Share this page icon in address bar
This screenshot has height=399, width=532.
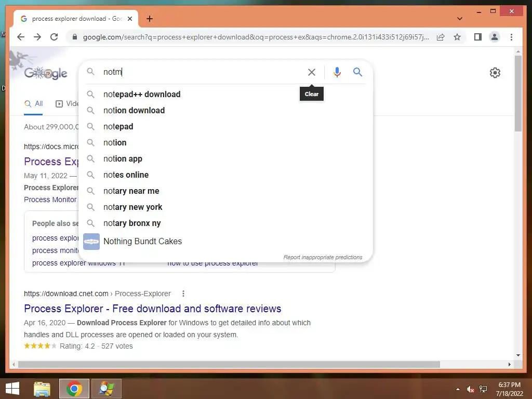pos(441,37)
